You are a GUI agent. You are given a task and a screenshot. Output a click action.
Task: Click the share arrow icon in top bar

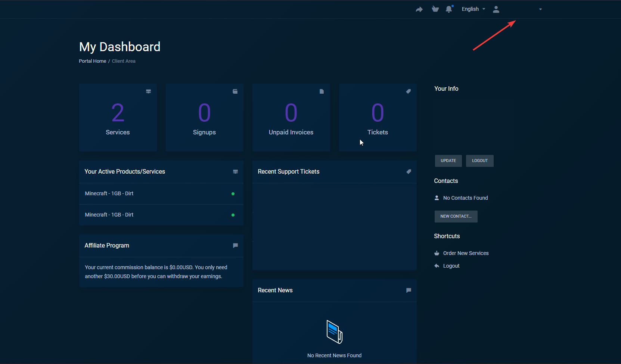419,9
